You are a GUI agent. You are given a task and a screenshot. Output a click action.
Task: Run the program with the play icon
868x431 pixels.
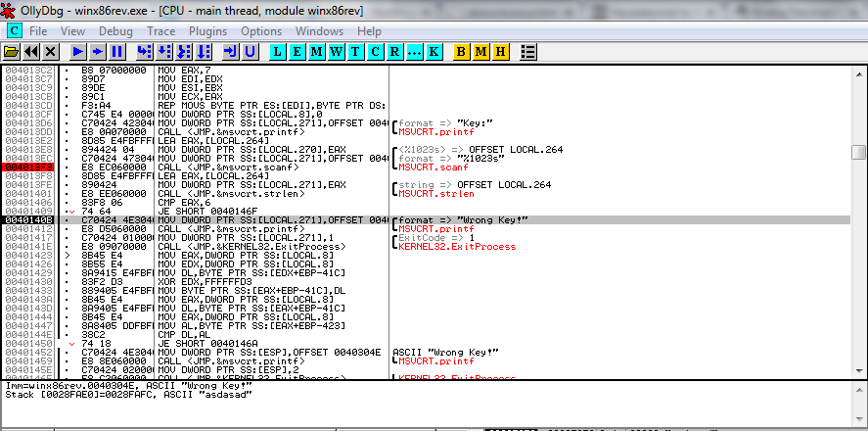[78, 52]
